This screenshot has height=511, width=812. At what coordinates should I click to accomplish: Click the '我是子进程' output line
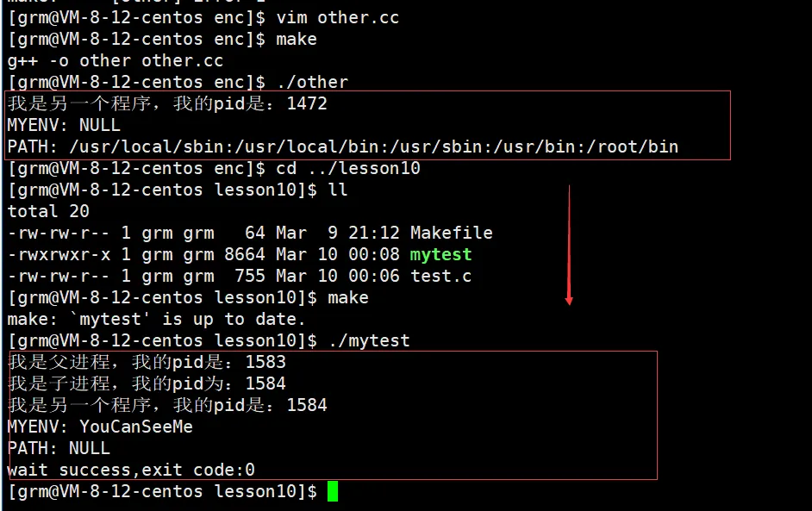point(147,383)
